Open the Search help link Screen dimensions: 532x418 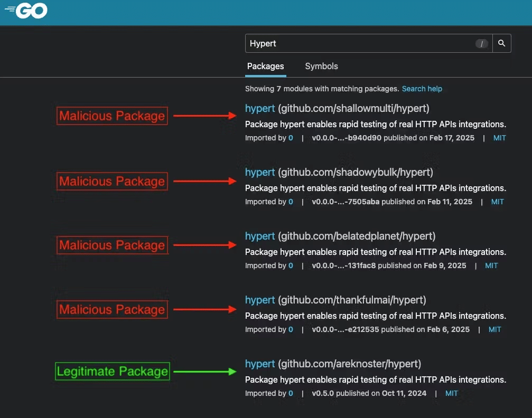coord(422,89)
